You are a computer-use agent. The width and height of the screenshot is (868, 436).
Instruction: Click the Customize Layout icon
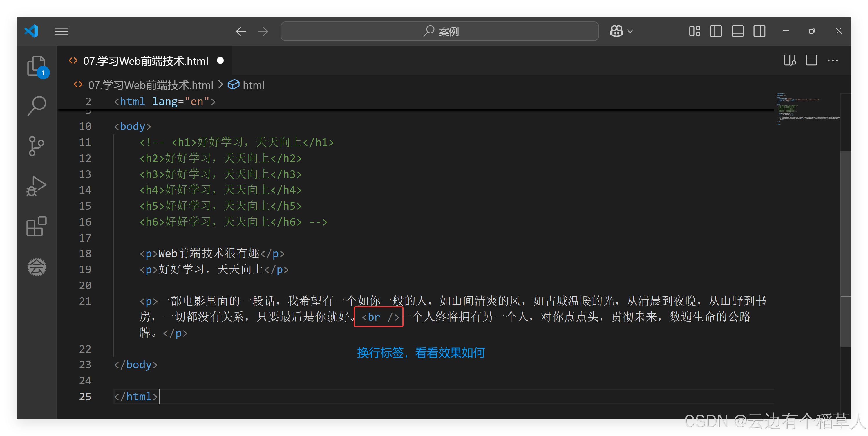[695, 31]
